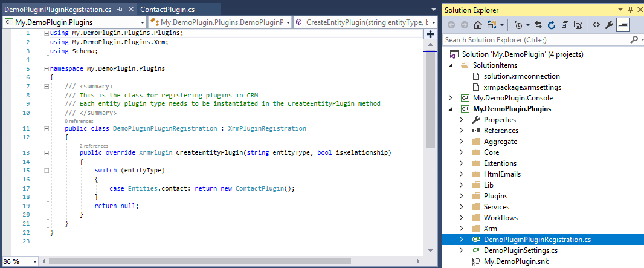Collapse the namespace block at line 5
The height and width of the screenshot is (268, 644).
(x=46, y=69)
